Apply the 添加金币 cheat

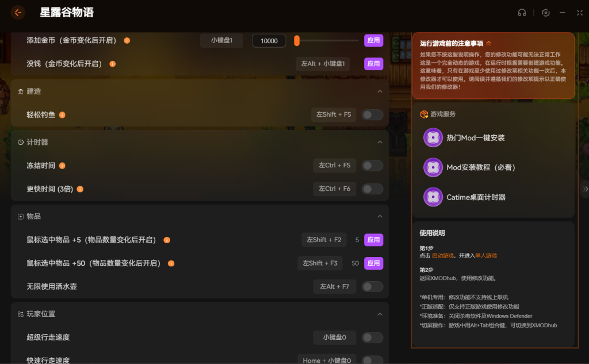[373, 41]
